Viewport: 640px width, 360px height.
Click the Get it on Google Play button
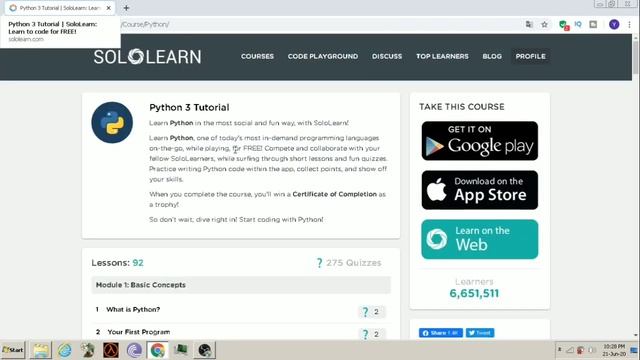480,141
